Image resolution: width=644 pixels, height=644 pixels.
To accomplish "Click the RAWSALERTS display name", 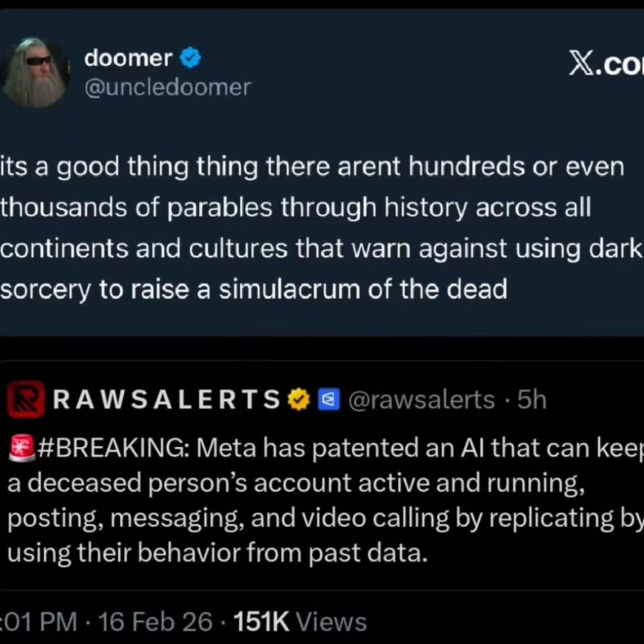I will (x=166, y=399).
